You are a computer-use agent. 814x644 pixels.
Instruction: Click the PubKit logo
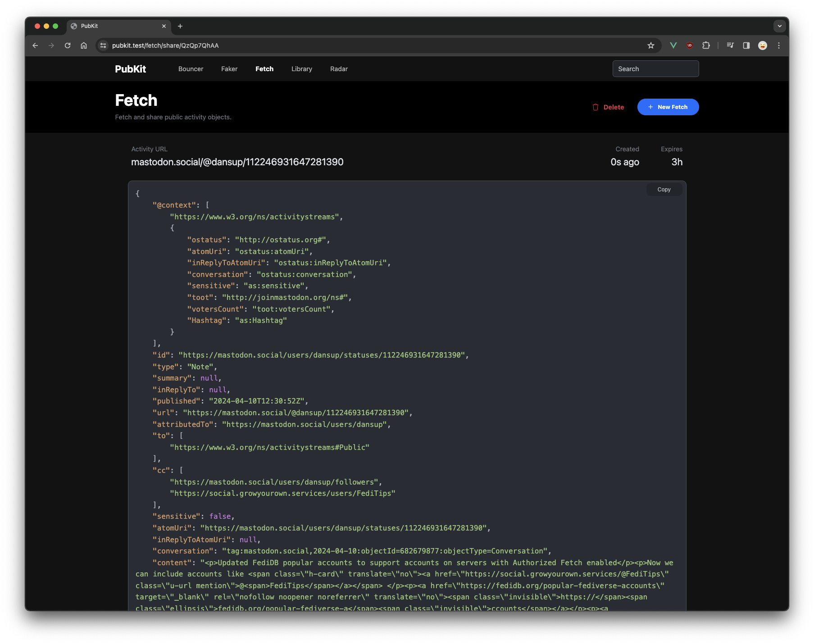point(131,69)
